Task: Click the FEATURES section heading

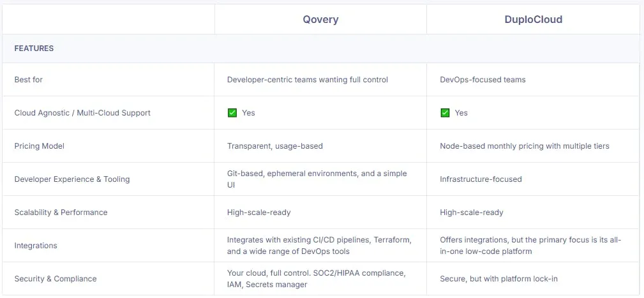Action: [x=34, y=48]
